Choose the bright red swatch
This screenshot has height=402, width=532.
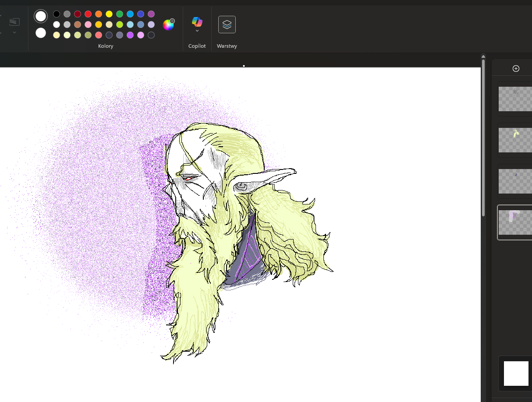coord(88,14)
